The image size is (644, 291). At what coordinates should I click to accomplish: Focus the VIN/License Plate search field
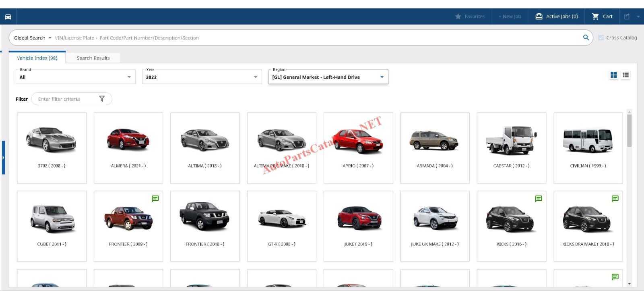[x=316, y=38]
